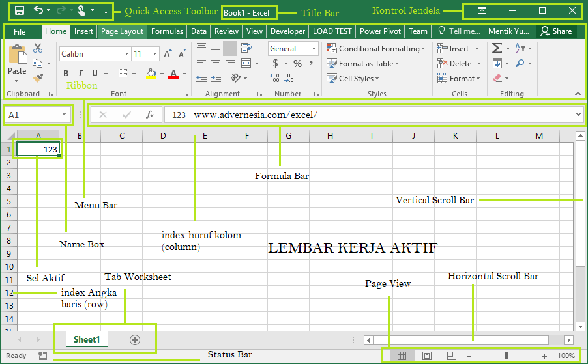Viewport: 588px width, 364px height.
Task: Open Format as Table dropdown
Action: pos(362,64)
